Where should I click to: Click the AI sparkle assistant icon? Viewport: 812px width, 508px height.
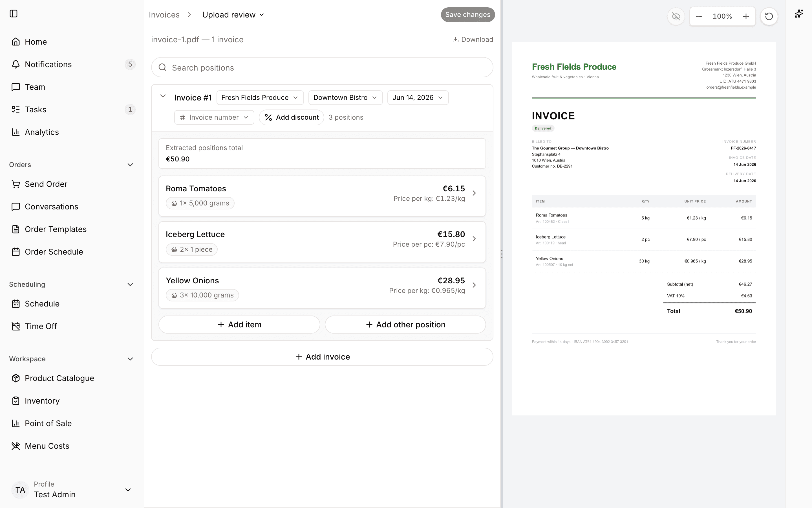coord(798,14)
